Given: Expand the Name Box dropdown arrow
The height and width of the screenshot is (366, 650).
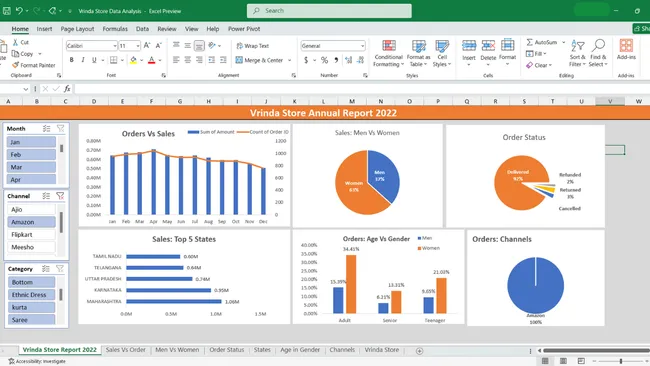Looking at the screenshot, I should point(26,89).
